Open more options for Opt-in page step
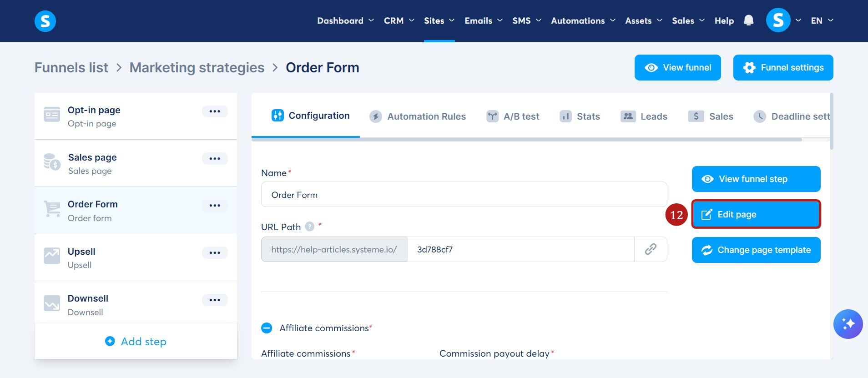This screenshot has width=868, height=378. [215, 111]
